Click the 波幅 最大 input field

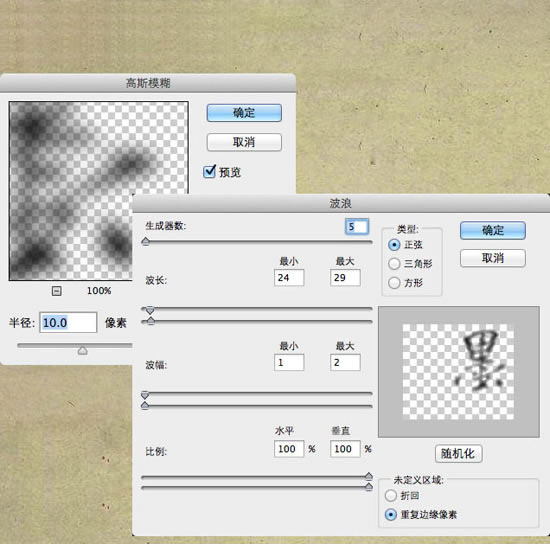pyautogui.click(x=345, y=363)
